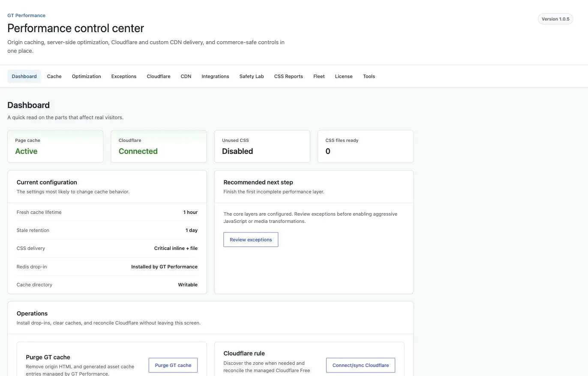
Task: Click the Performance control center title
Action: [75, 28]
